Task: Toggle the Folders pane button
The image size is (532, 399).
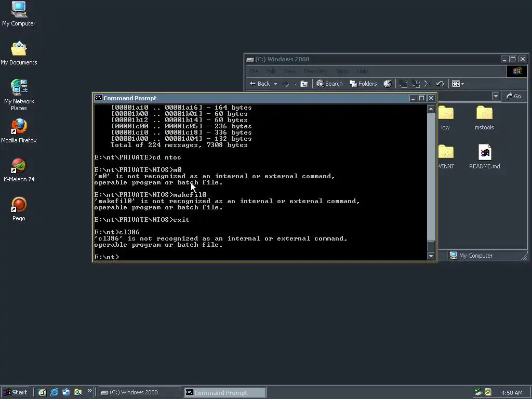Action: 363,84
